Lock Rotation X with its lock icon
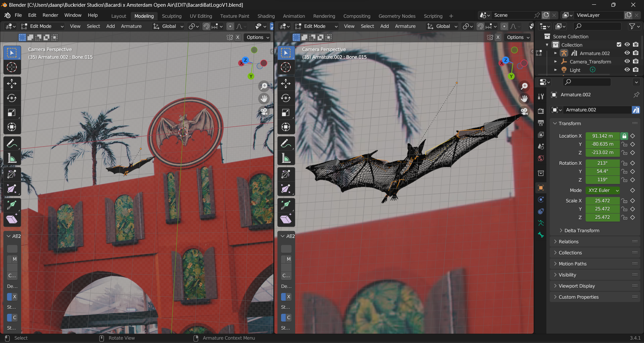This screenshot has width=644, height=343. coord(624,163)
